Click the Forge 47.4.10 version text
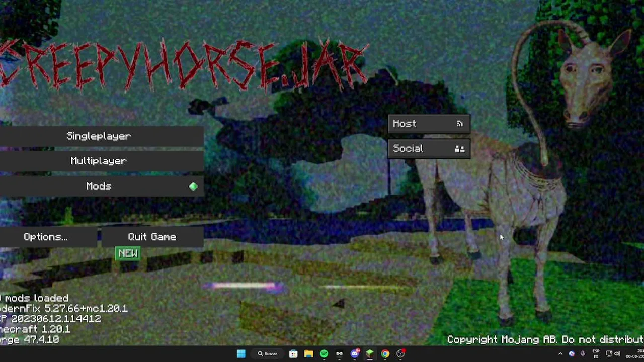The image size is (644, 362). 30,340
